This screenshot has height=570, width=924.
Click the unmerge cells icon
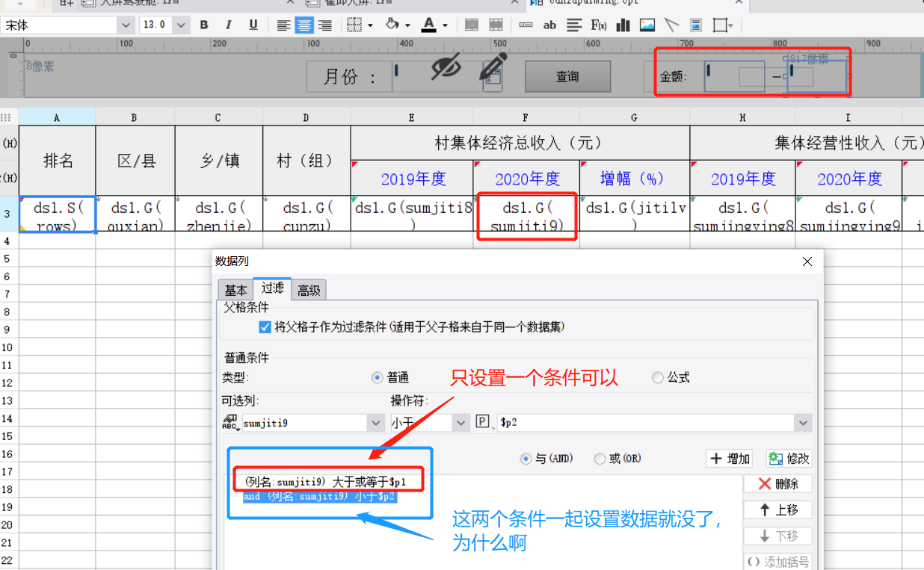click(x=495, y=25)
